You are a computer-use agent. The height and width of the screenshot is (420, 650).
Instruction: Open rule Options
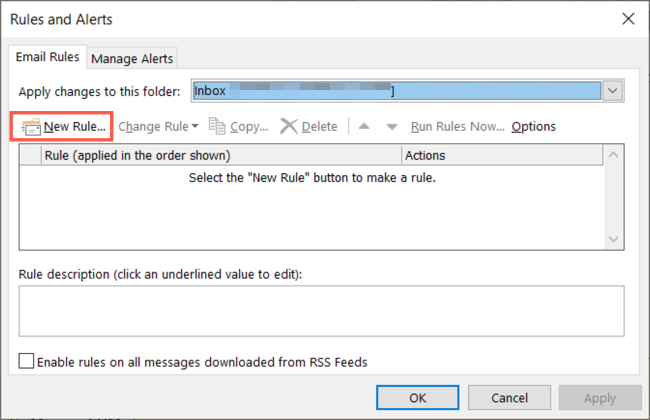click(534, 127)
